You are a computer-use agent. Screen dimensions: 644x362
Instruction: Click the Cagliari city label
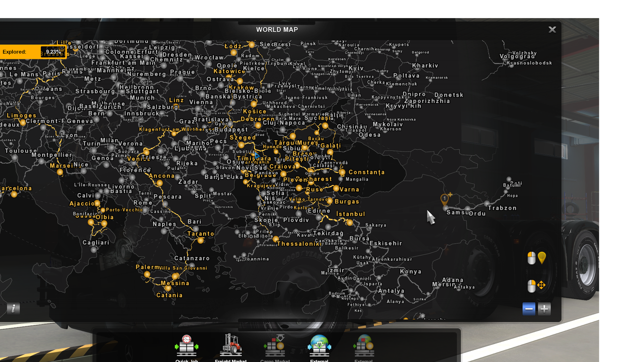(96, 242)
